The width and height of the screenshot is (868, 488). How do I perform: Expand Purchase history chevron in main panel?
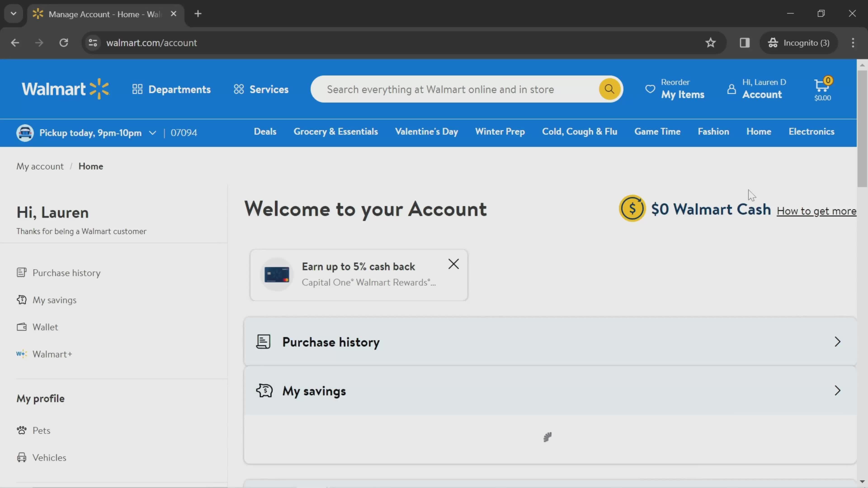pos(837,342)
